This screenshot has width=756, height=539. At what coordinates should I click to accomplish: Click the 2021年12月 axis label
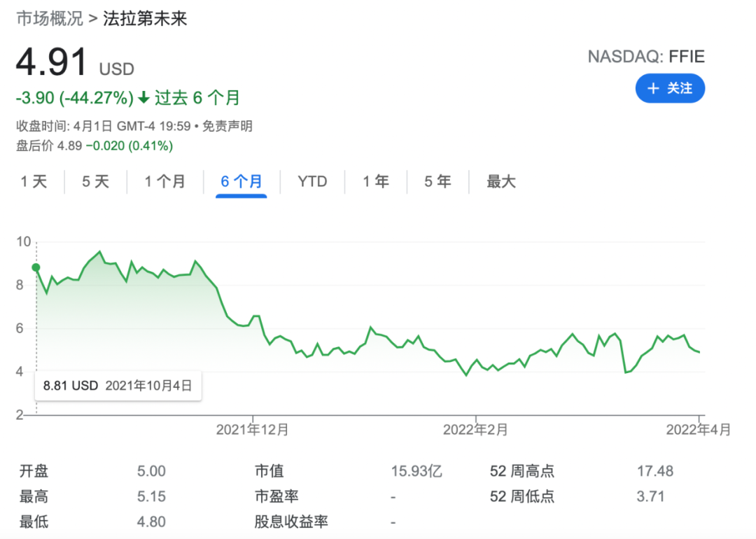click(252, 430)
